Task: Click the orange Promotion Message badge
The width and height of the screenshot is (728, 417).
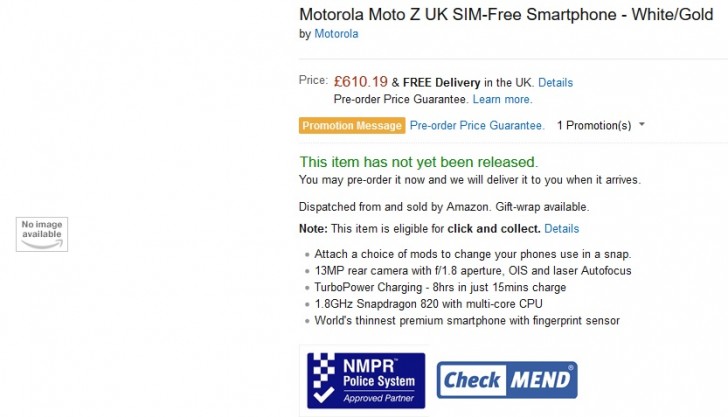Action: tap(352, 126)
